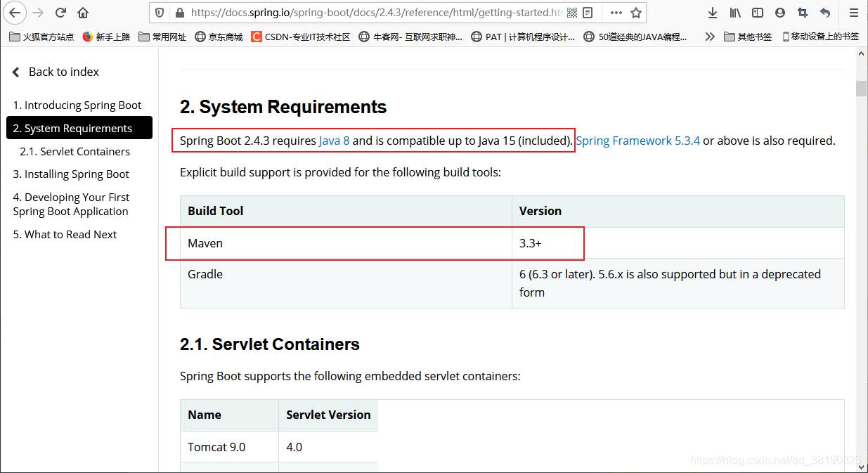
Task: Open the browser home page
Action: pyautogui.click(x=83, y=13)
